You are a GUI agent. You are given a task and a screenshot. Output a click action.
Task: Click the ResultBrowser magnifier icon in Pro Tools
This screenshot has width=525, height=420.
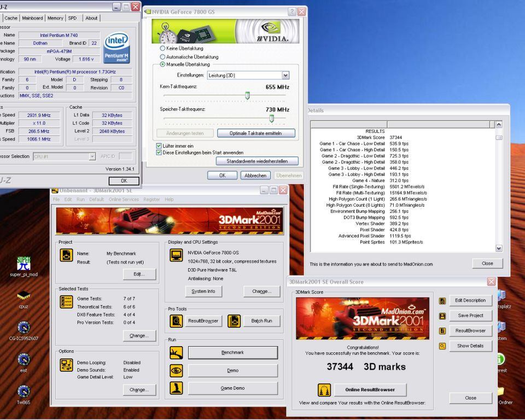click(176, 320)
